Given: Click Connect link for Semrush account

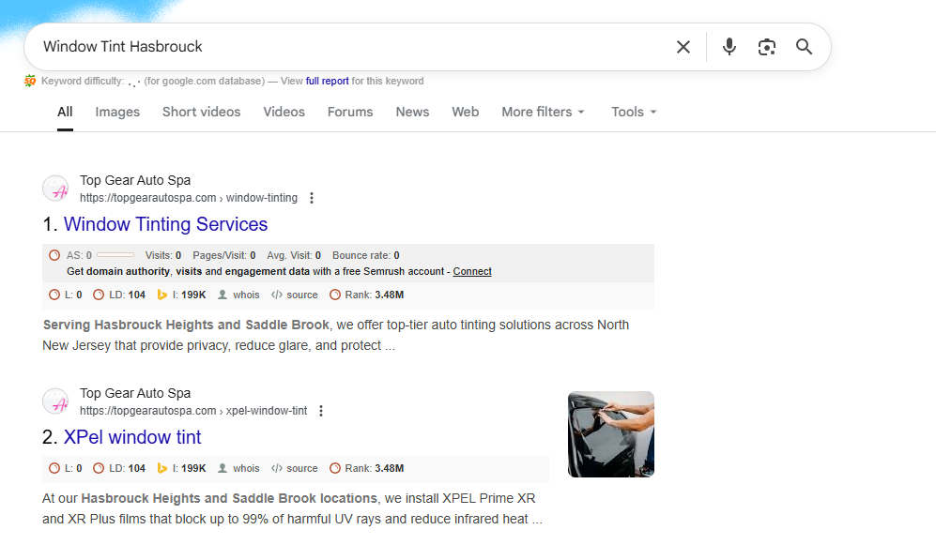Looking at the screenshot, I should [472, 271].
